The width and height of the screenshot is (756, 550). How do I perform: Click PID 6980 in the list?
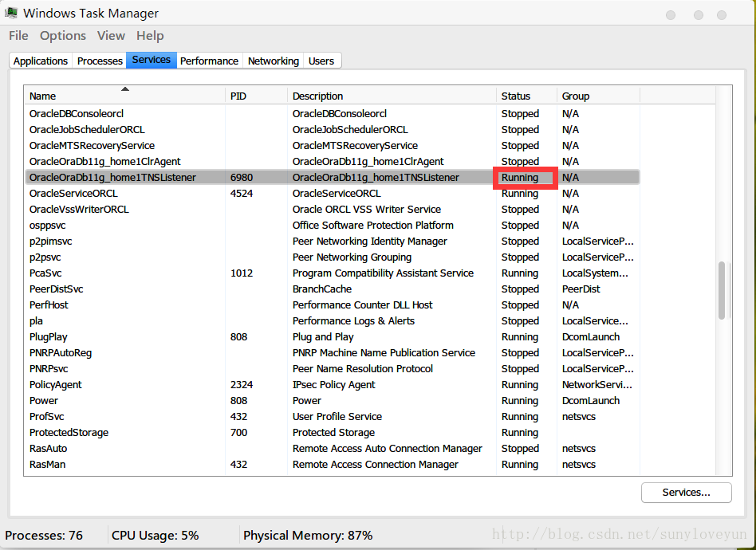(x=242, y=178)
